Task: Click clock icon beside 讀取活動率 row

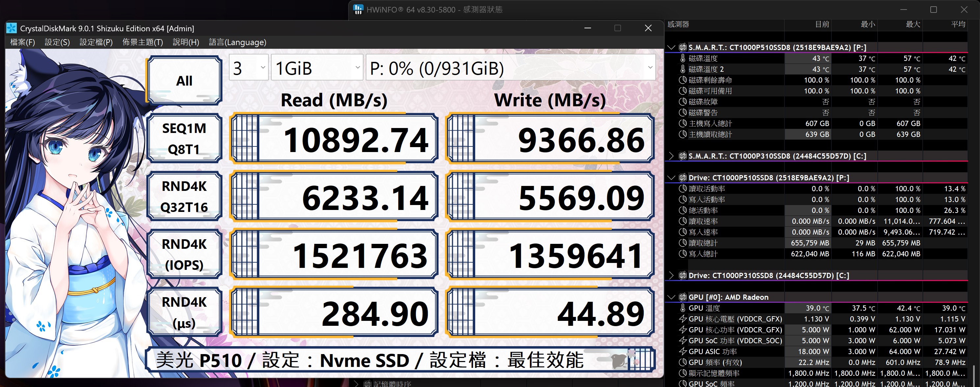Action: [x=683, y=189]
